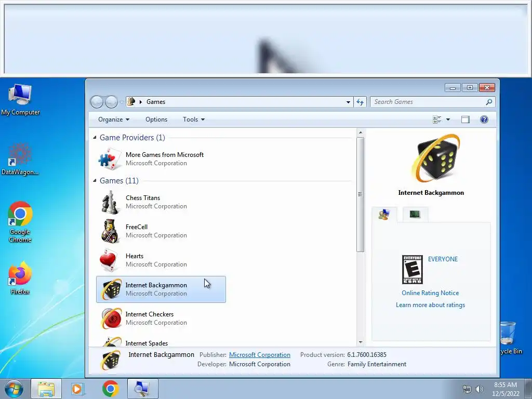Open the Firefox desktop shortcut
Screen dimensions: 532x399
click(20, 277)
